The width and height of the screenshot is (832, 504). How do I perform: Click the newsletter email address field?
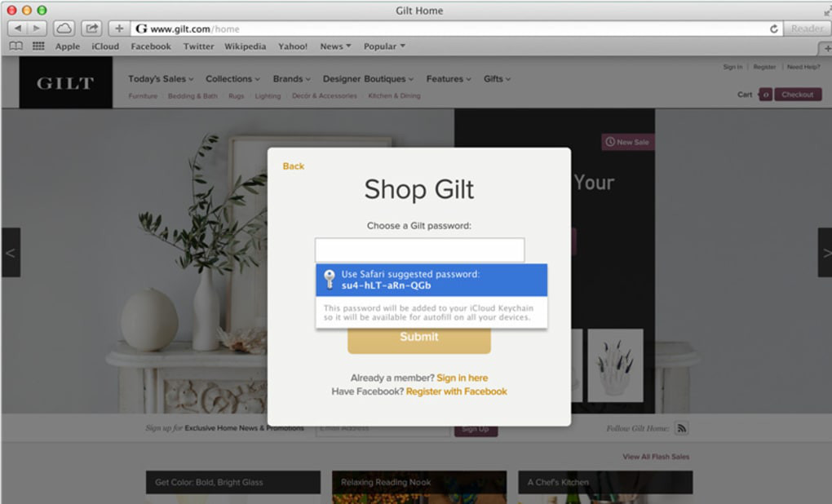click(x=383, y=431)
